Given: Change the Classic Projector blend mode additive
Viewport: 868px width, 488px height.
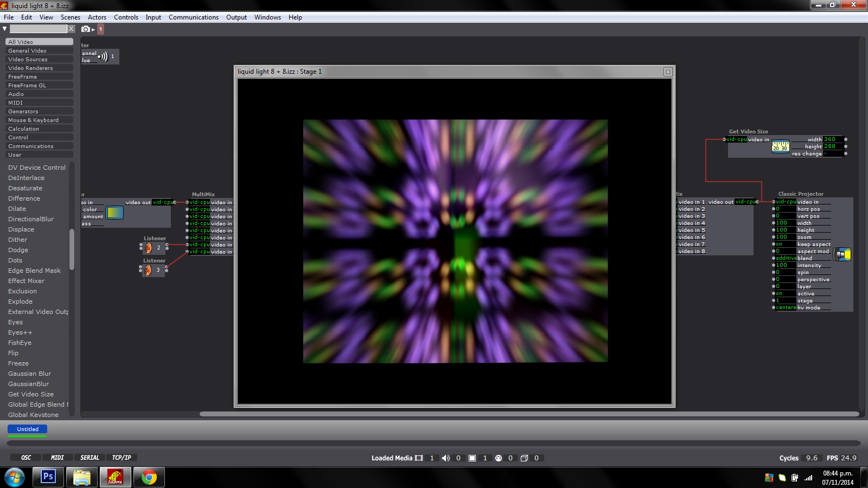Looking at the screenshot, I should coord(786,258).
